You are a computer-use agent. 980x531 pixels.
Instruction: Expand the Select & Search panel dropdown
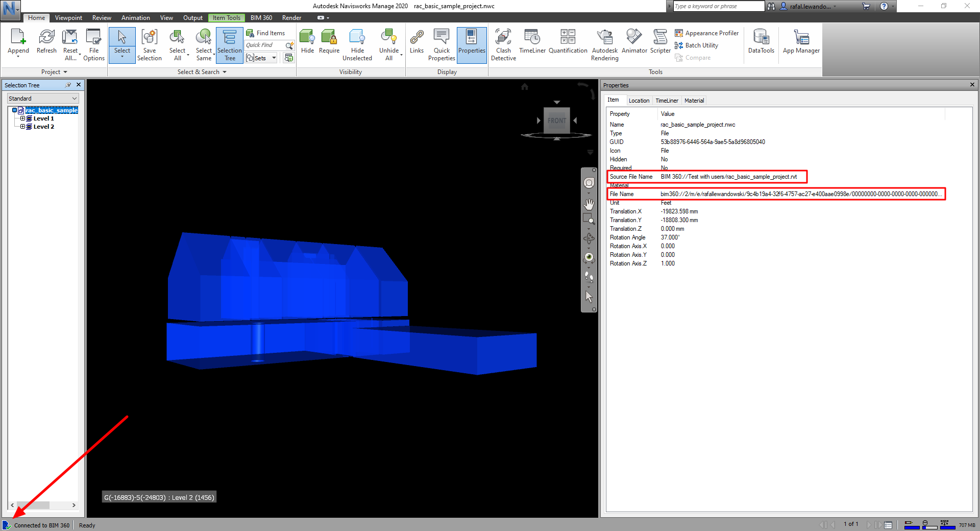202,72
